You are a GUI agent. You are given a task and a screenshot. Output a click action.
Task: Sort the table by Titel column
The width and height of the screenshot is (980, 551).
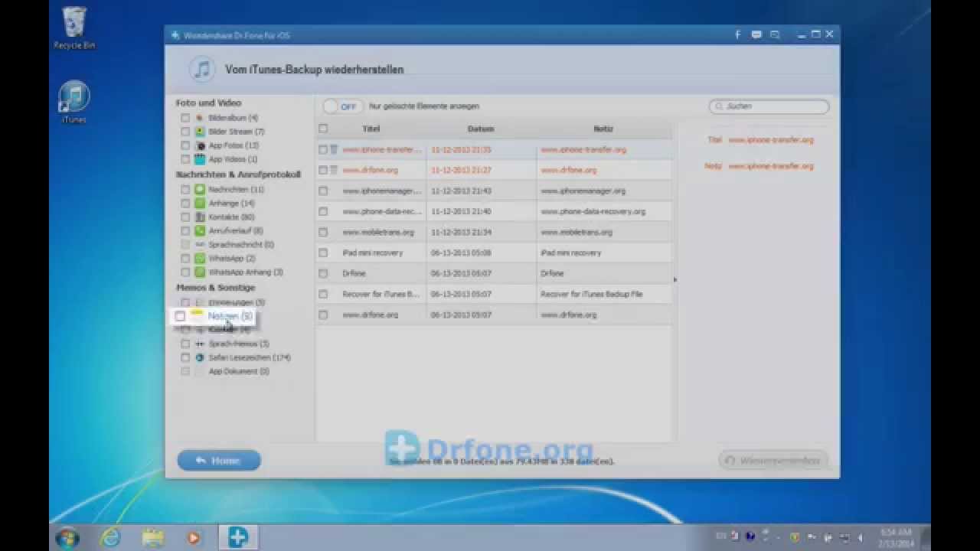[371, 129]
